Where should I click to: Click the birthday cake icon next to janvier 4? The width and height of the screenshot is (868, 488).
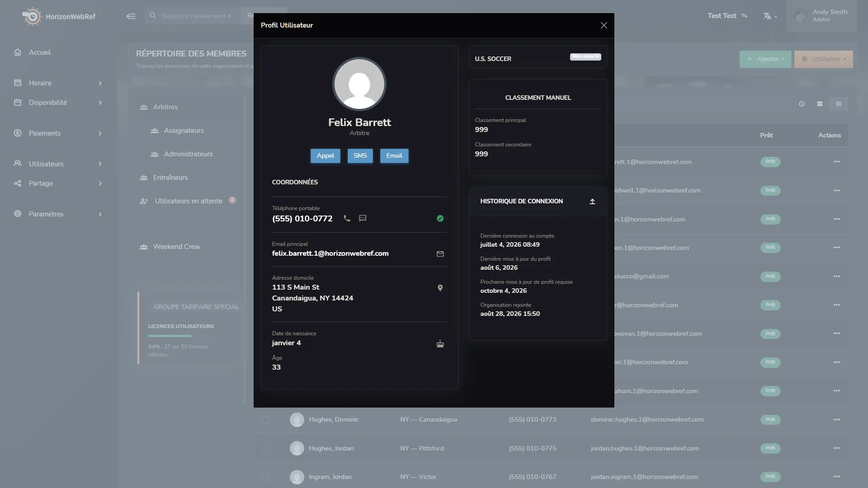pos(440,344)
